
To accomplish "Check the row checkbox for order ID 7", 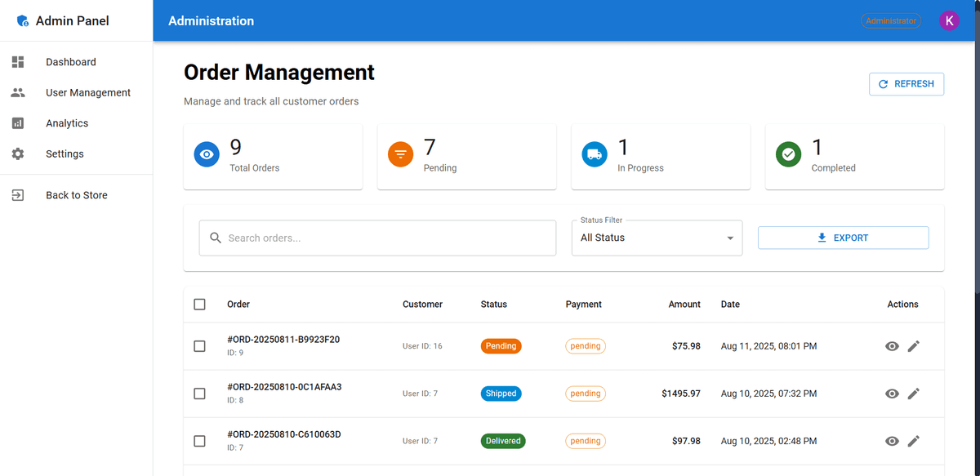I will coord(199,441).
